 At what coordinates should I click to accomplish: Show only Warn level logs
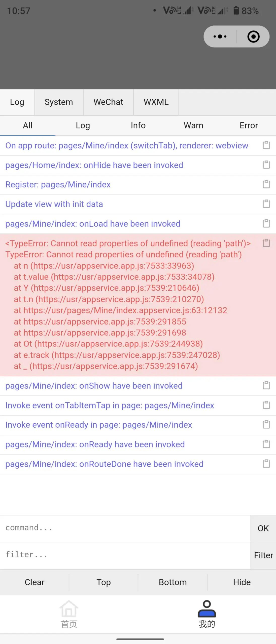(193, 125)
